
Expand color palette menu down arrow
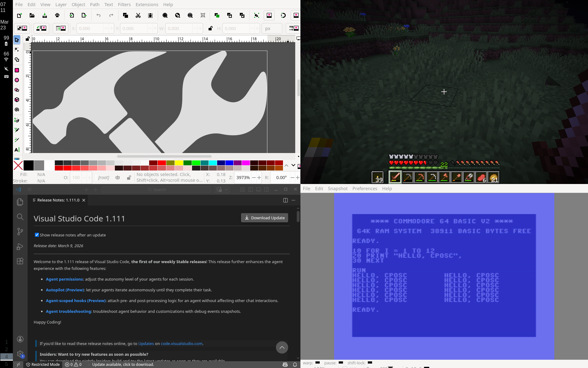pos(293,165)
